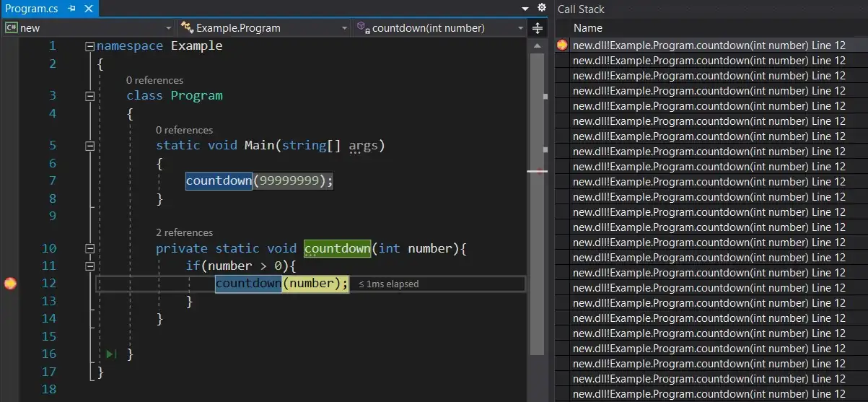This screenshot has width=868, height=402.
Task: Click the C# icon in the project dropdown
Action: pyautogui.click(x=11, y=28)
